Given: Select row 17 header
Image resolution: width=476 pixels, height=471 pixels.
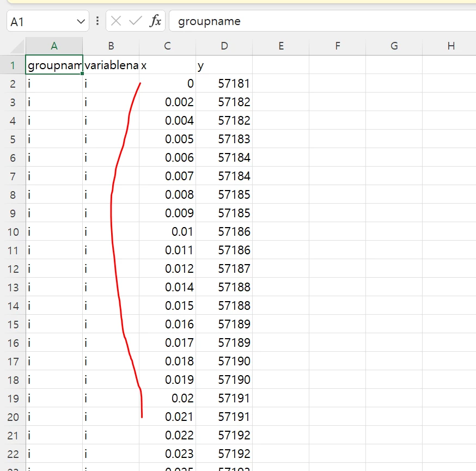Looking at the screenshot, I should pyautogui.click(x=13, y=361).
